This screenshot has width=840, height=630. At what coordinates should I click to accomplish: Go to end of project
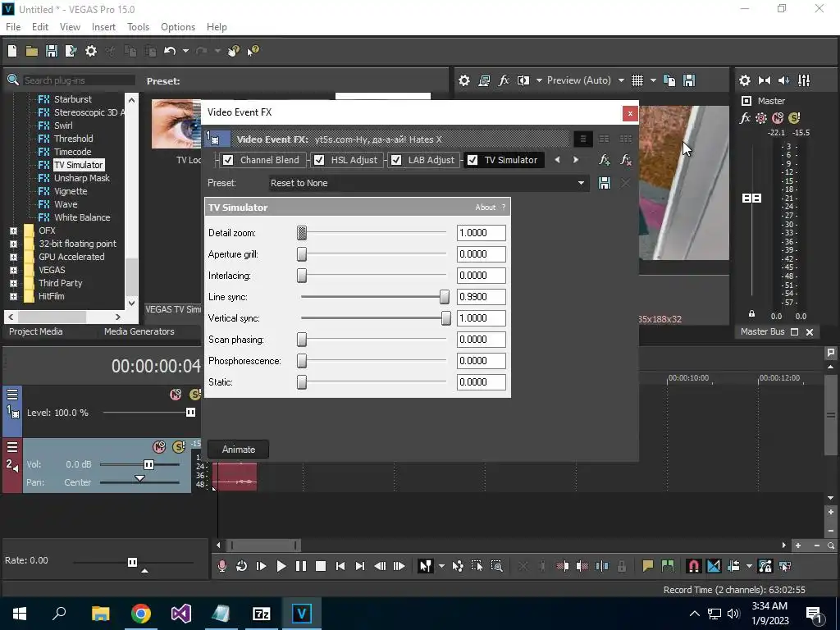[x=360, y=566]
